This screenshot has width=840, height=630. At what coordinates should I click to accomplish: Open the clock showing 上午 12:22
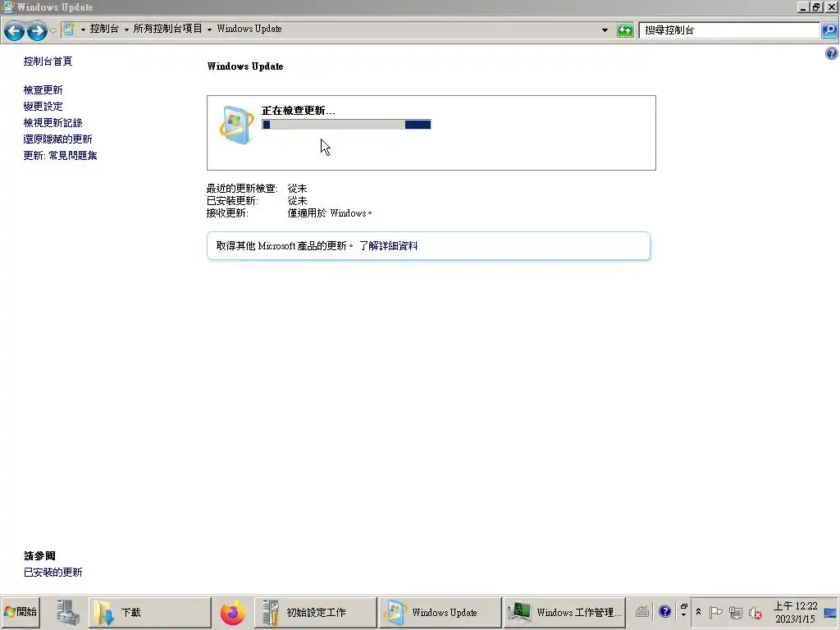click(795, 612)
